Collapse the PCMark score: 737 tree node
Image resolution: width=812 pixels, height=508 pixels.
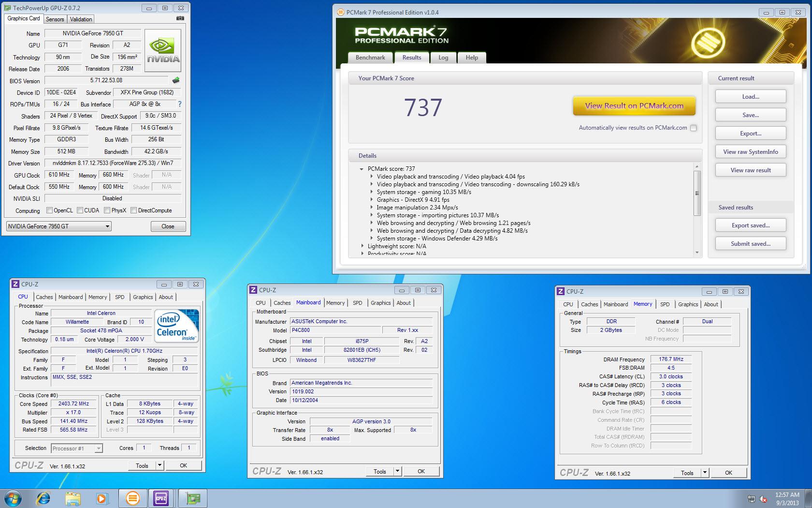(361, 169)
